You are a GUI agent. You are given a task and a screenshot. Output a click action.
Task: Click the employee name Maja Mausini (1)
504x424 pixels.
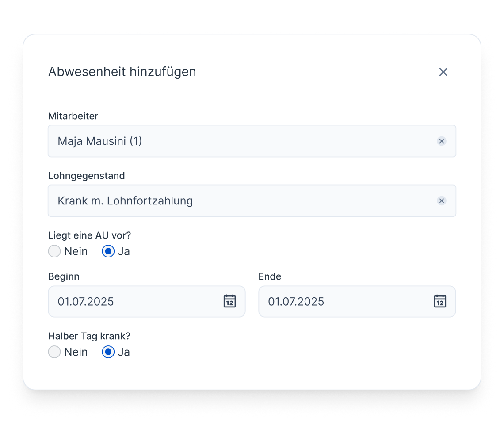[99, 141]
